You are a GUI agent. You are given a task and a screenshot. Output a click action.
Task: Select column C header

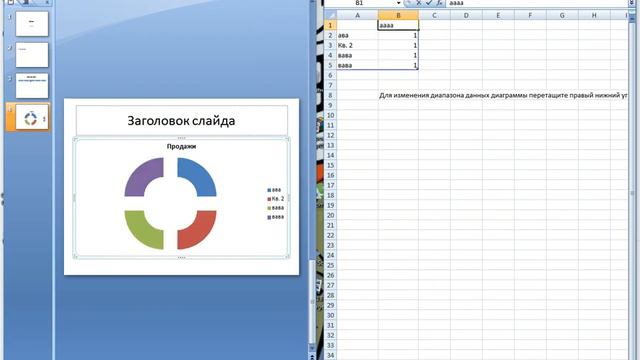pos(434,15)
